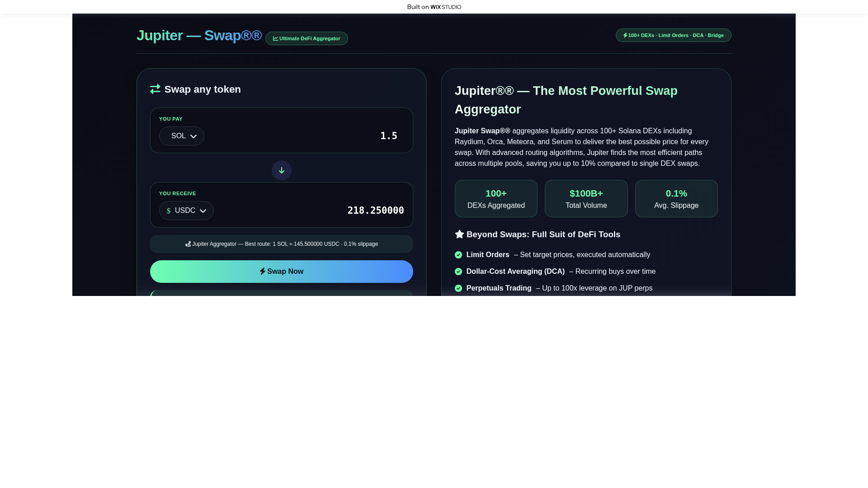
Task: Click the 100+ DEXs Aggregated stat card
Action: [496, 199]
